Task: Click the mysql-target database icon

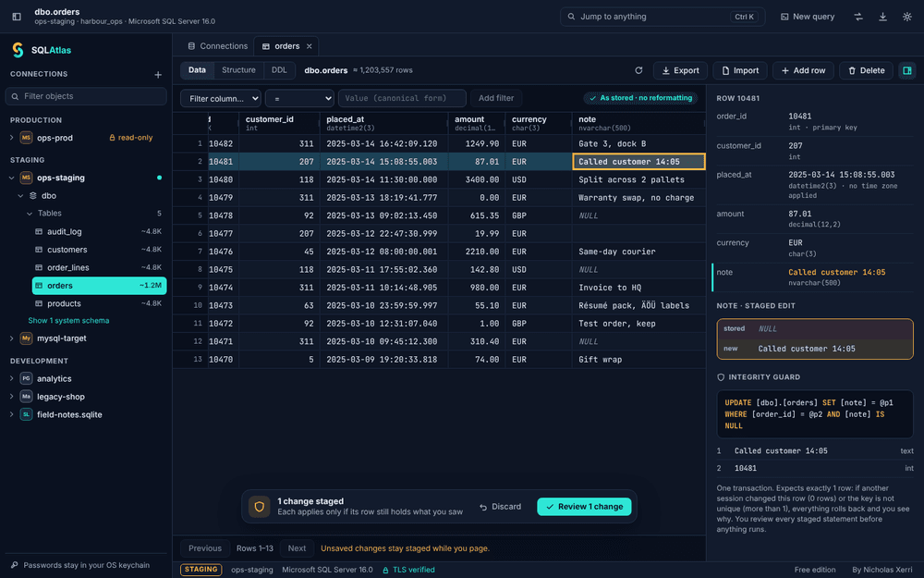Action: tap(26, 338)
